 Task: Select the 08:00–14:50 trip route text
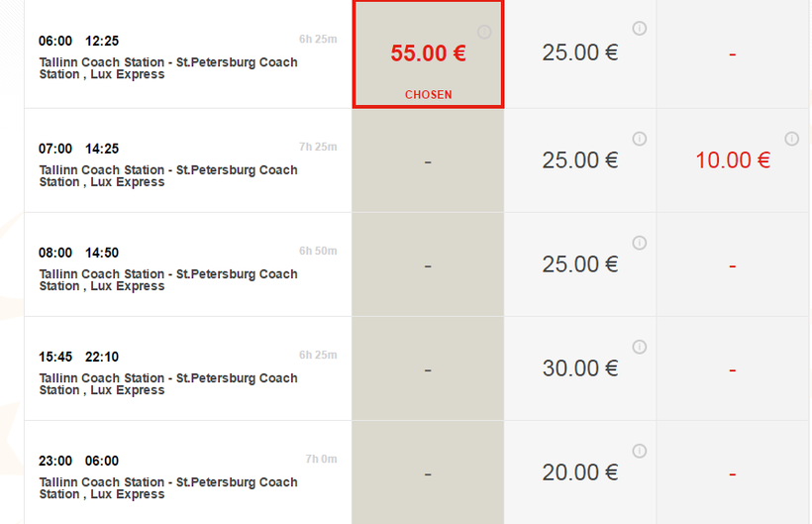(168, 280)
